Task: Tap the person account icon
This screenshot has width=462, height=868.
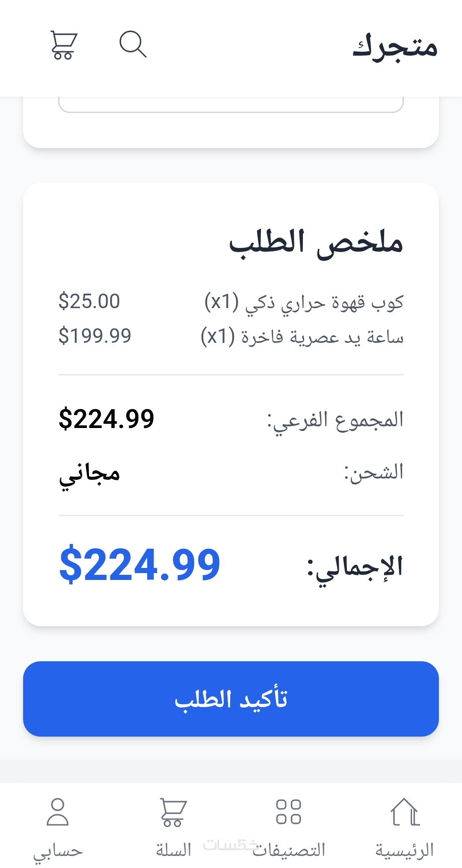Action: click(58, 812)
